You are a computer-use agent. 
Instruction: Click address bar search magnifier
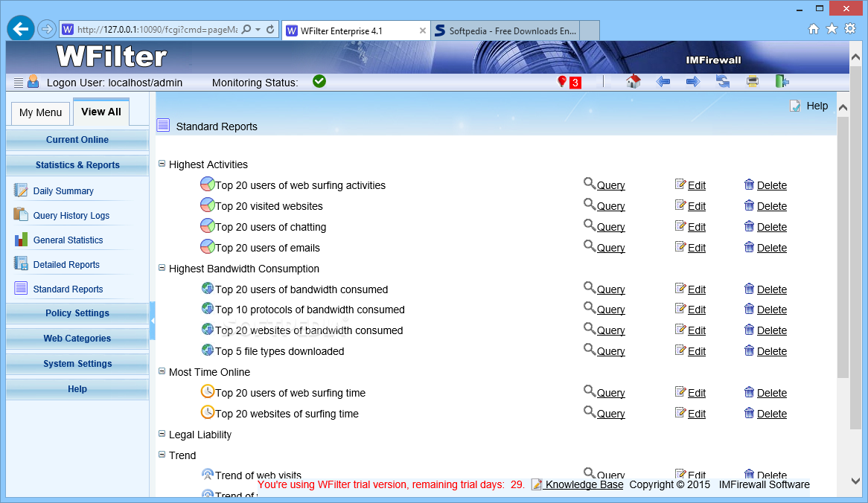point(246,29)
